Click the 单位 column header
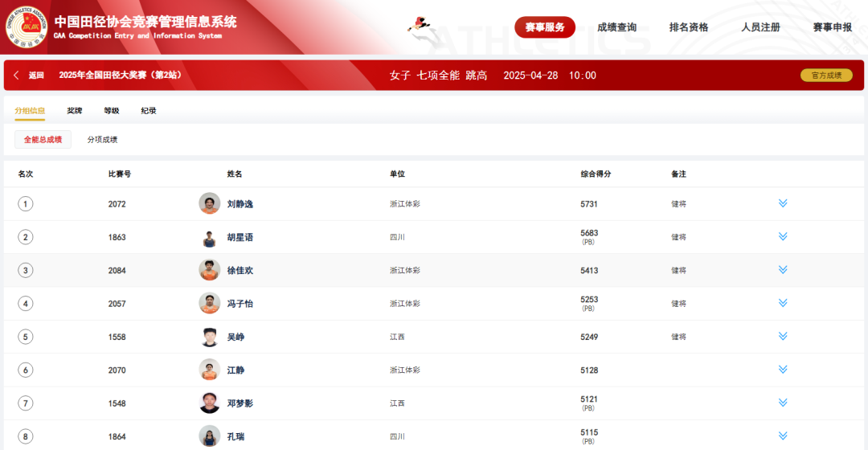Viewport: 868px width, 450px height. pyautogui.click(x=397, y=174)
